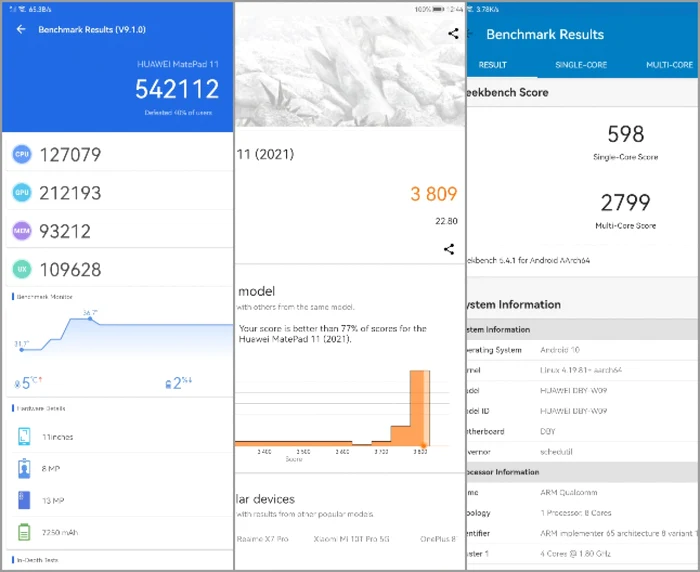Tap the Geekbench 5.4.1 for Android version line
Image resolution: width=700 pixels, height=572 pixels.
click(528, 260)
